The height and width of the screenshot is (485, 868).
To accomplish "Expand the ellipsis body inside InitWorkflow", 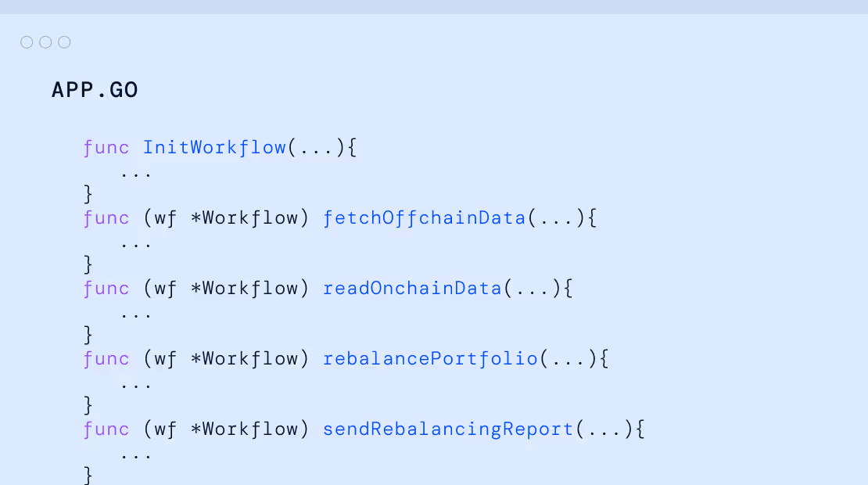I will [x=136, y=175].
